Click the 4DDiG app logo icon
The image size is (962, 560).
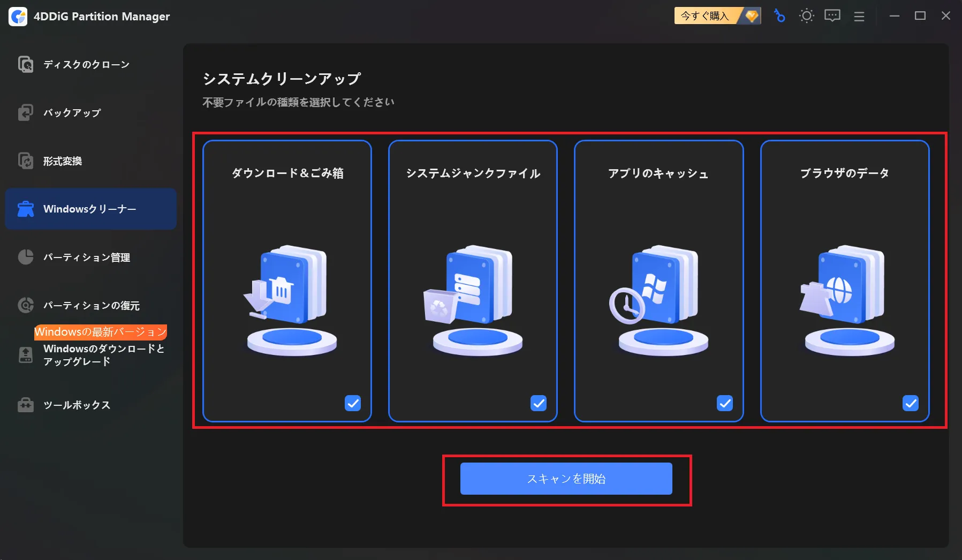pos(18,17)
